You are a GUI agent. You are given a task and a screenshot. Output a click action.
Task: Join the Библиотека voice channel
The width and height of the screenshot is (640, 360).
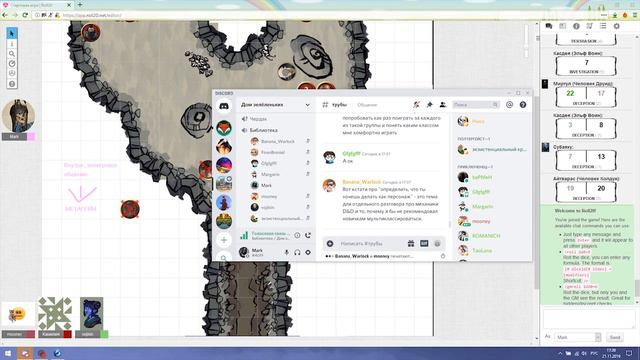point(263,130)
